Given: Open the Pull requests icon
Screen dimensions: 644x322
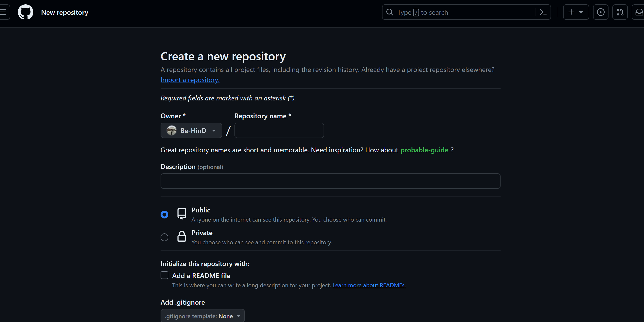Looking at the screenshot, I should pos(620,12).
